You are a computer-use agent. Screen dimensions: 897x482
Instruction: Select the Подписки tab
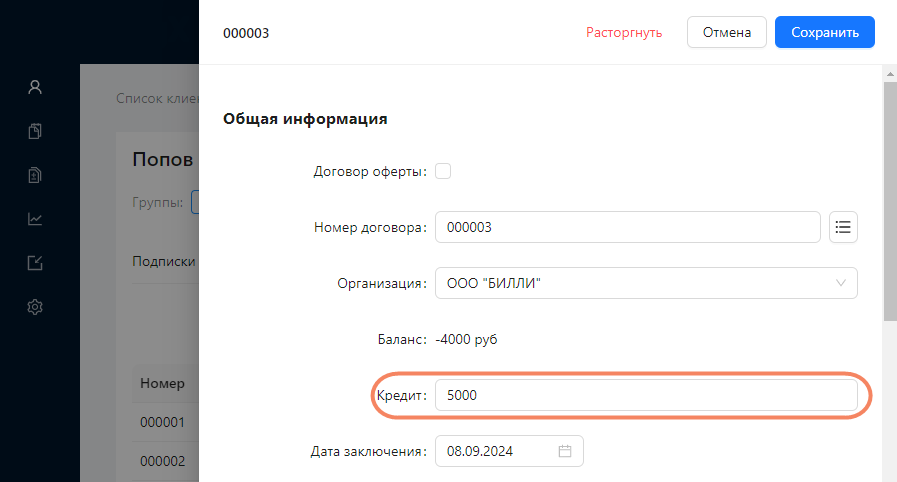pyautogui.click(x=164, y=261)
